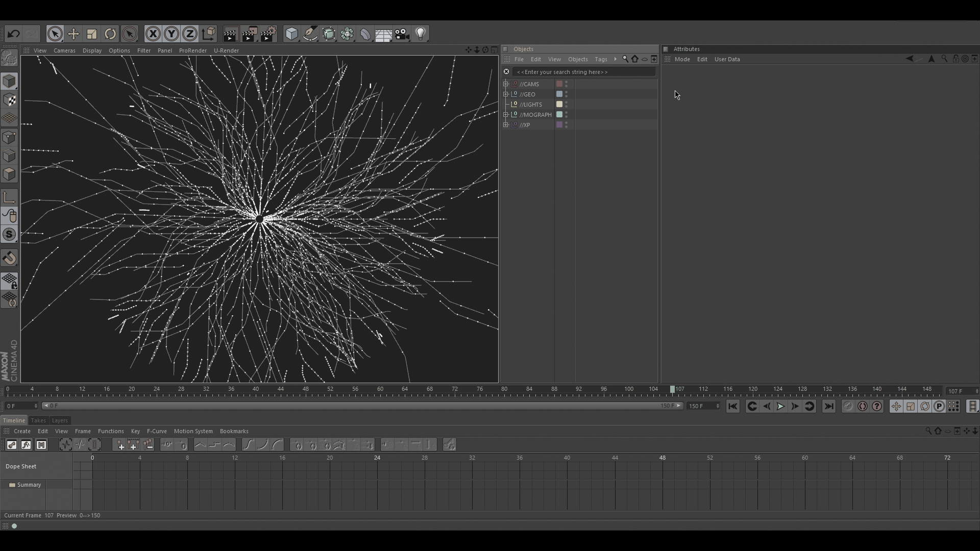980x551 pixels.
Task: Click the Undo arrow icon
Action: pyautogui.click(x=14, y=34)
